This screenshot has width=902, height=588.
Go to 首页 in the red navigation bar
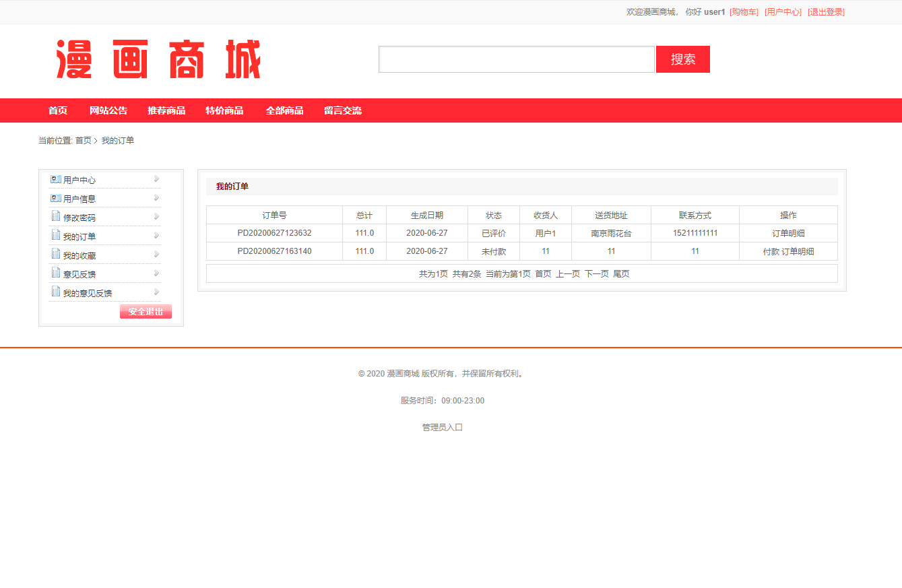58,110
